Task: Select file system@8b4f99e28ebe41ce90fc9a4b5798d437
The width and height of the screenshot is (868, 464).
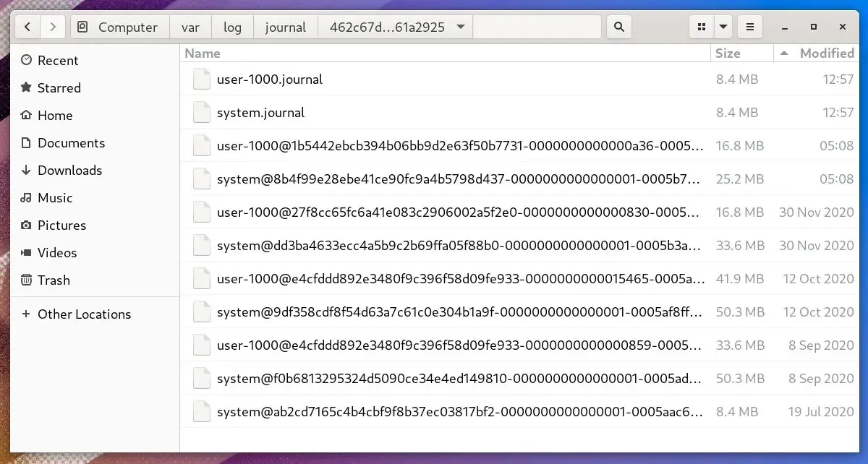Action: 519,179
